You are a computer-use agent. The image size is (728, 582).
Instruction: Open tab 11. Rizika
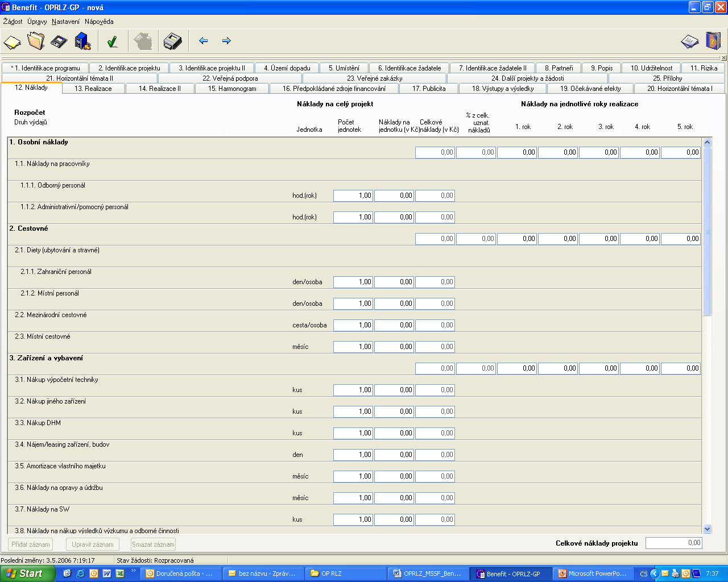pos(704,68)
